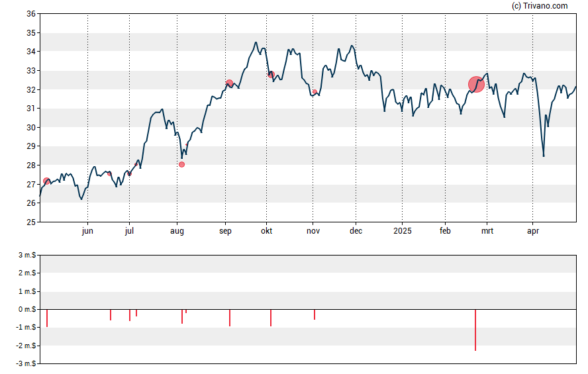The image size is (588, 374).
Task: Click the '31' price axis value
Action: 31,109
